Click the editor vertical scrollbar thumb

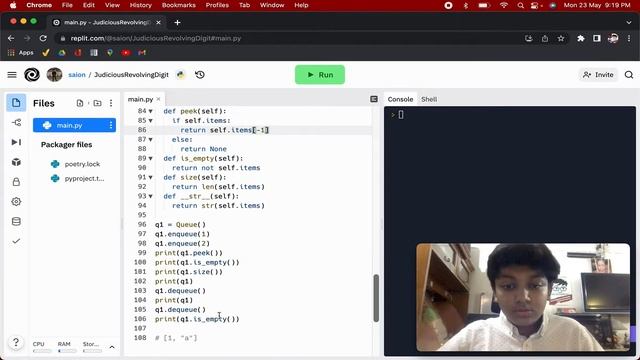[376, 298]
